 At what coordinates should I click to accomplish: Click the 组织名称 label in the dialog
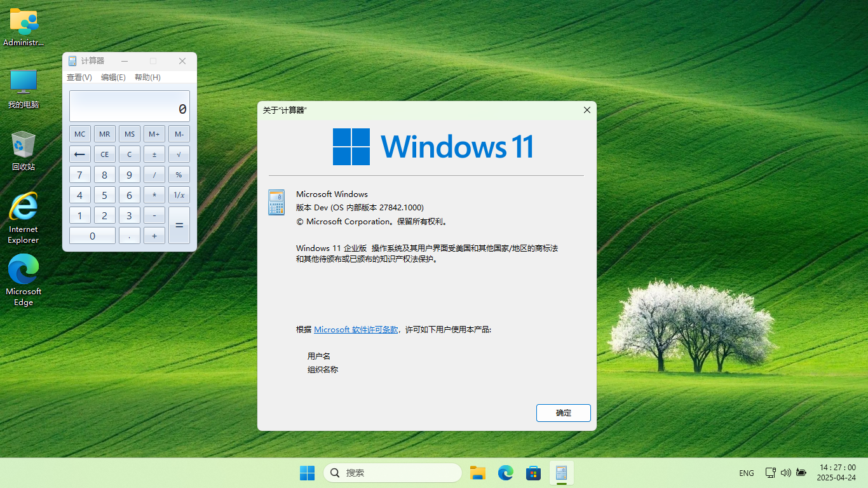click(323, 370)
